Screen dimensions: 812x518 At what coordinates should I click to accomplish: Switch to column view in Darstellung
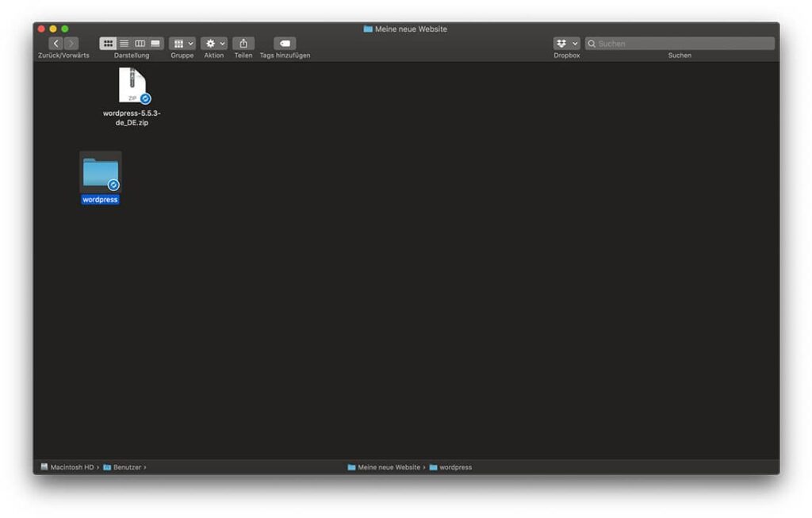(141, 44)
